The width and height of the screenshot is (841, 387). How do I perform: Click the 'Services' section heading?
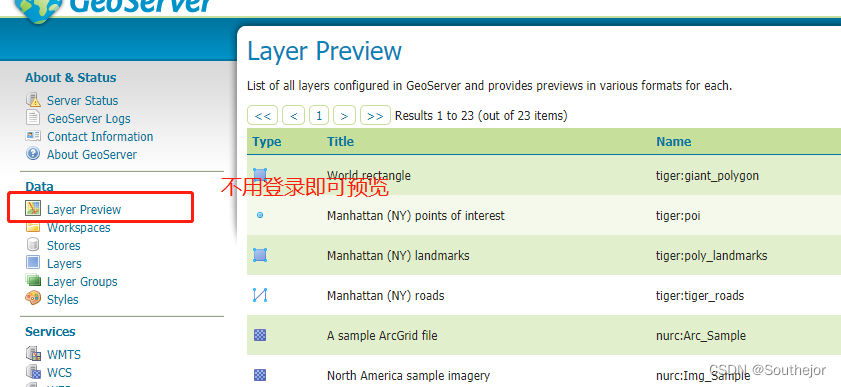click(50, 331)
